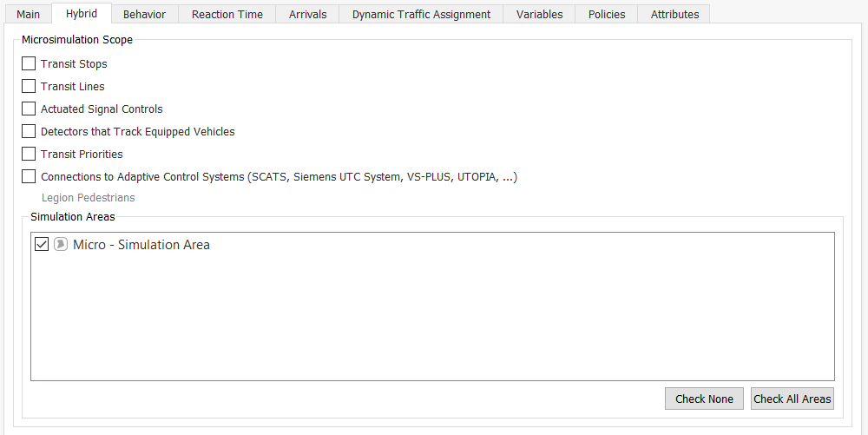Go to the Reaction Time tab

point(227,14)
